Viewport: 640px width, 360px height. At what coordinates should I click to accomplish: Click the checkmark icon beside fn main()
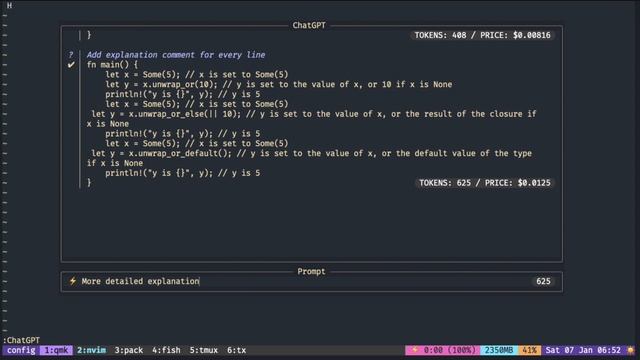click(71, 64)
